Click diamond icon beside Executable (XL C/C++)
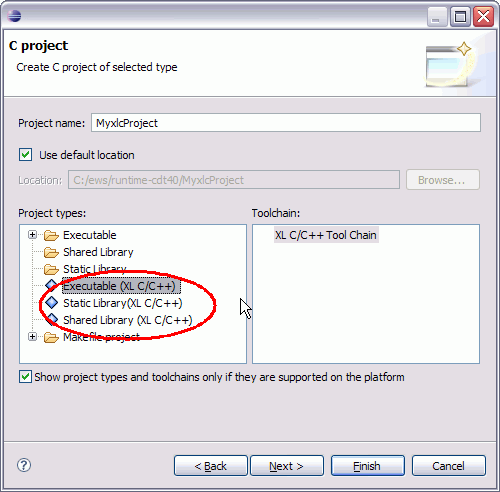The image size is (500, 492). tap(51, 285)
